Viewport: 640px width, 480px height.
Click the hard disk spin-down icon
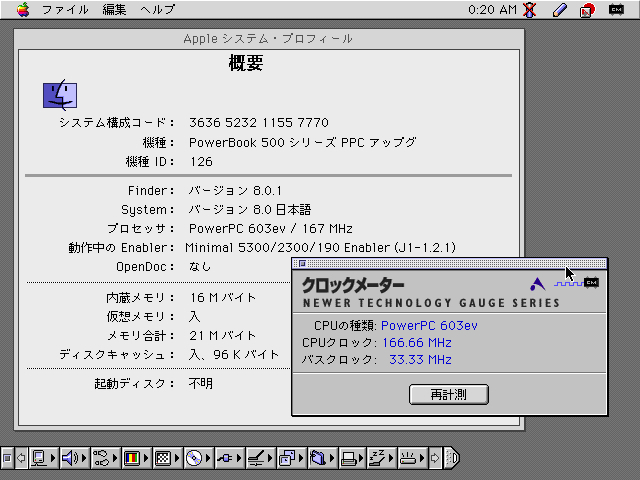tap(256, 458)
